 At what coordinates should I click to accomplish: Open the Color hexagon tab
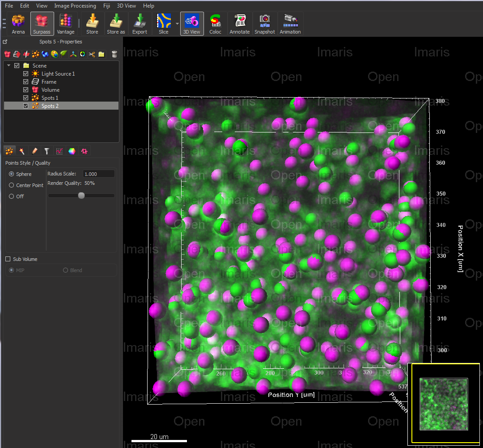tap(72, 151)
